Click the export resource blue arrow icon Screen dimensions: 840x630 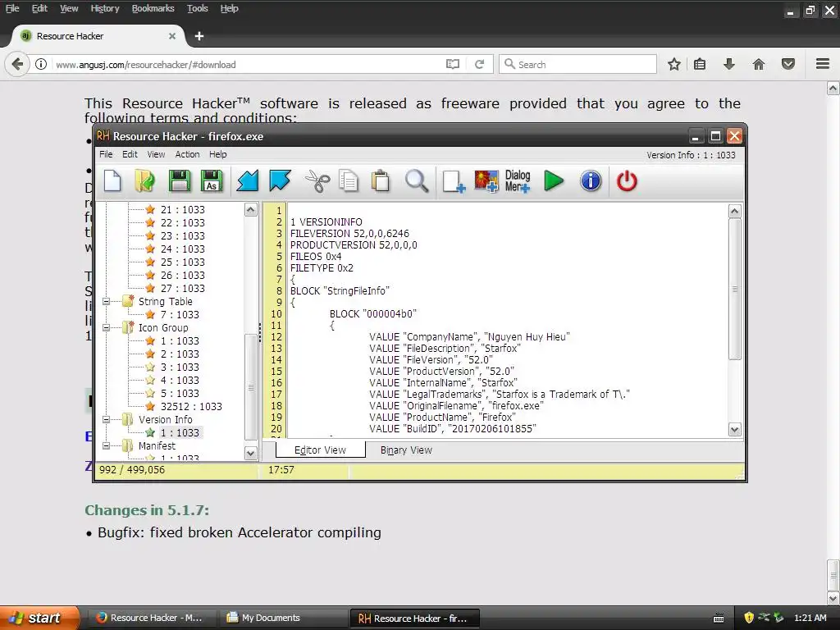pos(281,181)
